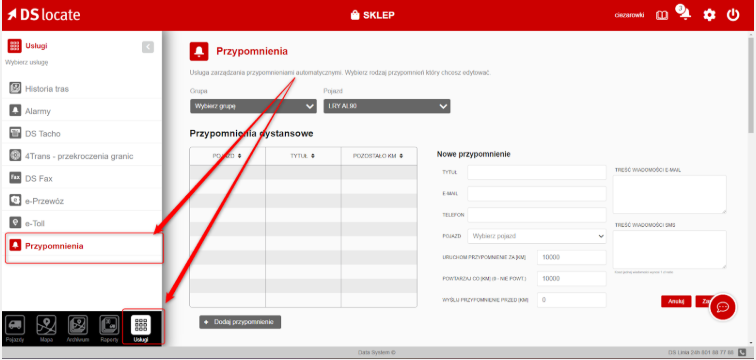Image resolution: width=756 pixels, height=360 pixels.
Task: Click the Wyślij przypomnienie przed KM field
Action: [x=571, y=300]
